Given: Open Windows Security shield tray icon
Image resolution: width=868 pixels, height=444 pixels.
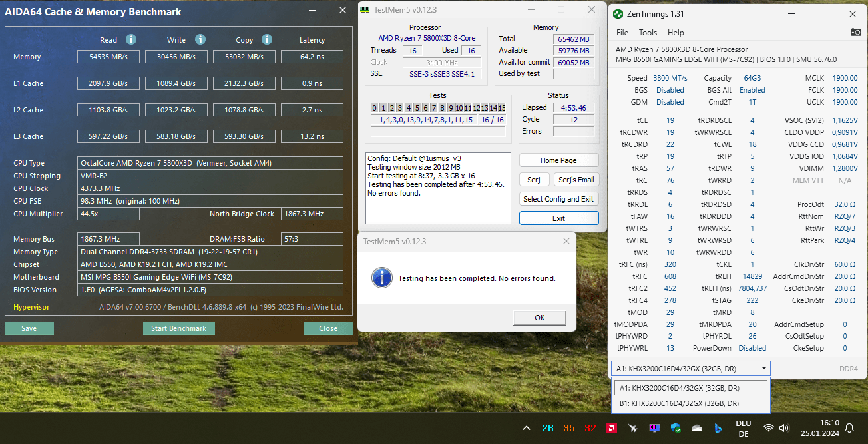Looking at the screenshot, I should pyautogui.click(x=676, y=428).
